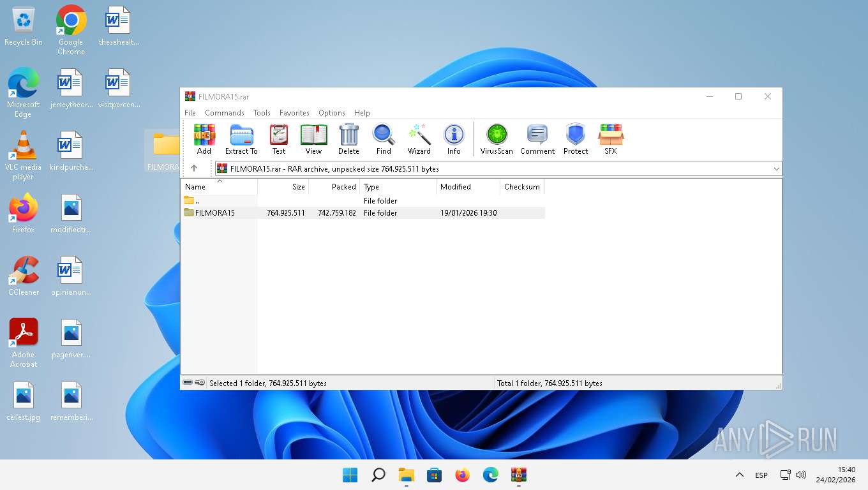
Task: Open the Favorites menu
Action: (x=294, y=113)
